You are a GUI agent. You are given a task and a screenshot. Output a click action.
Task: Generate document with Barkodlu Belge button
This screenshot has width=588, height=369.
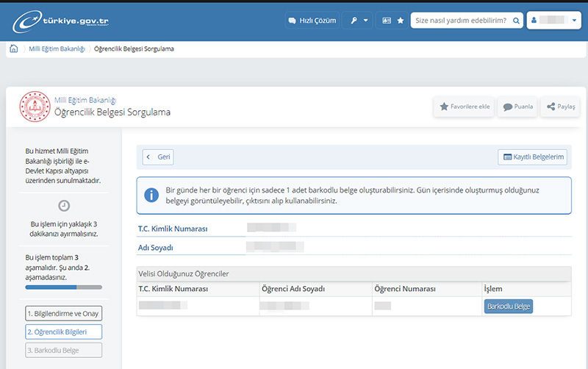(x=508, y=306)
